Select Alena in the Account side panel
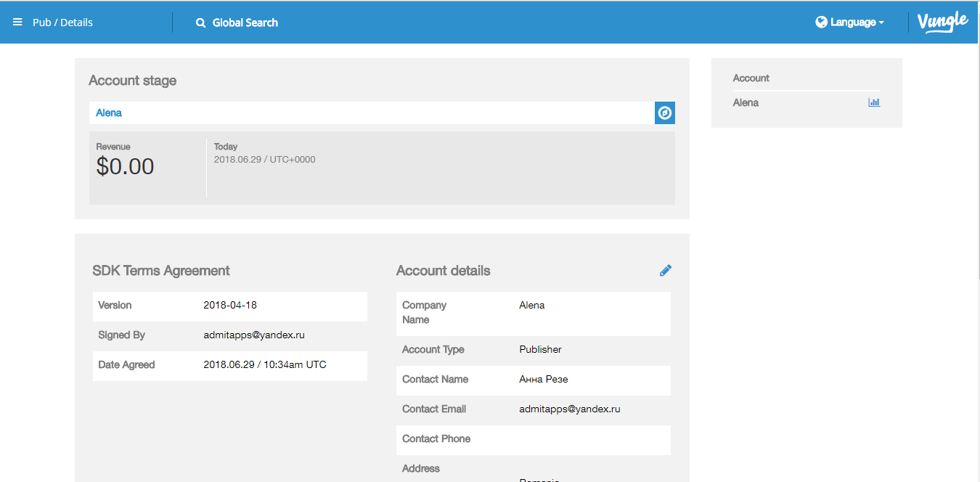 click(746, 103)
